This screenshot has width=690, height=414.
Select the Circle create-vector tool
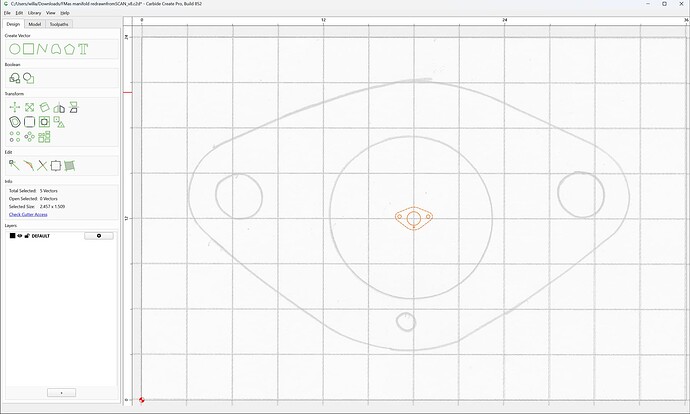(x=15, y=49)
